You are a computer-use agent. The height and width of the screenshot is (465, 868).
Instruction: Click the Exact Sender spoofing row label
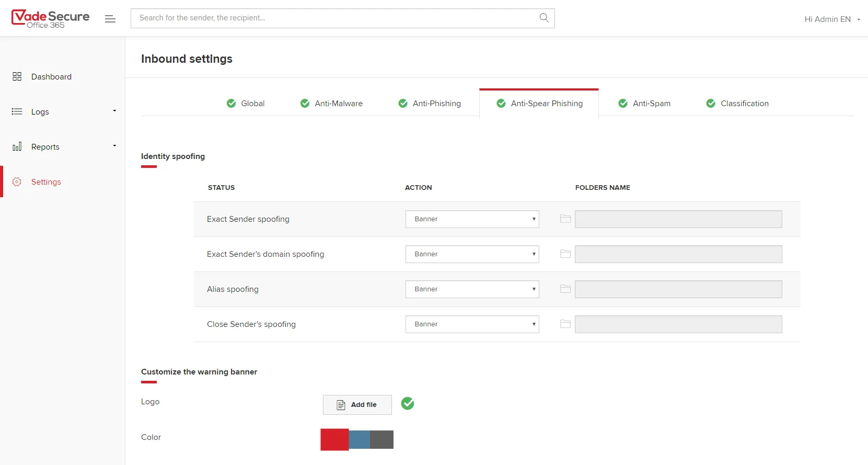click(x=248, y=219)
